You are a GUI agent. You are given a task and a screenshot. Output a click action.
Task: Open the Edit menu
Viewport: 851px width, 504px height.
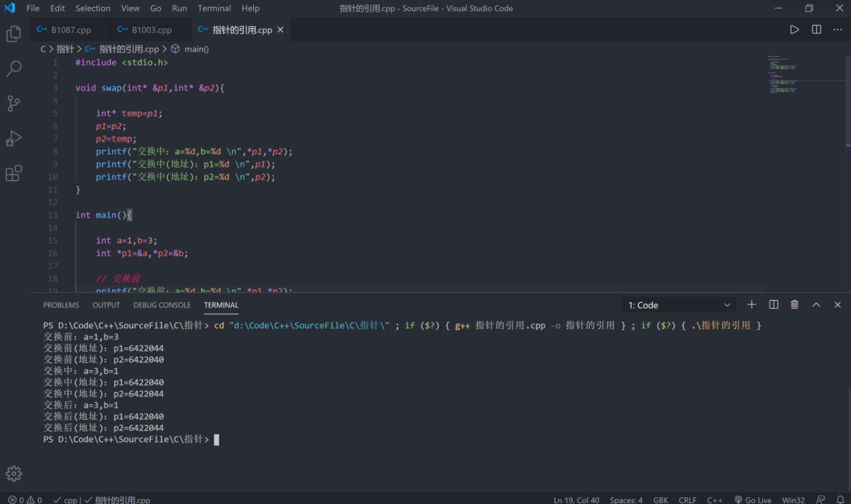58,8
